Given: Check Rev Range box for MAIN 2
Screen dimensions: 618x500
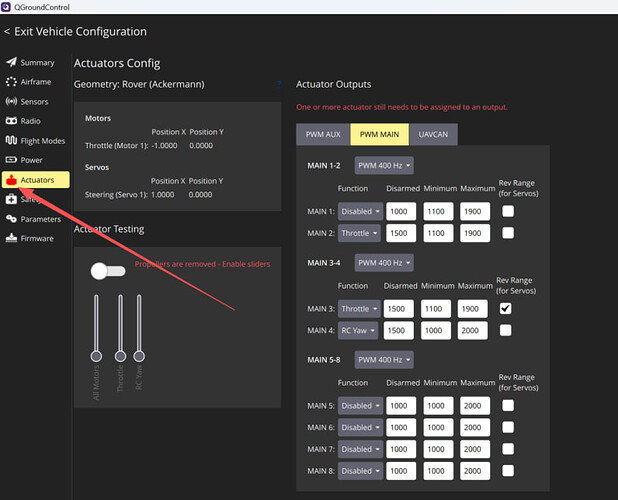Looking at the screenshot, I should 508,233.
